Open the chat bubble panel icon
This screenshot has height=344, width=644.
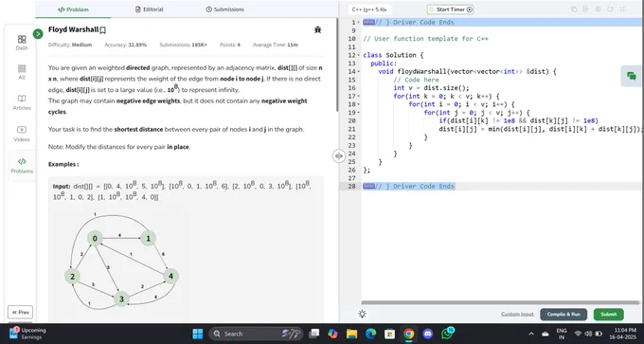632,76
